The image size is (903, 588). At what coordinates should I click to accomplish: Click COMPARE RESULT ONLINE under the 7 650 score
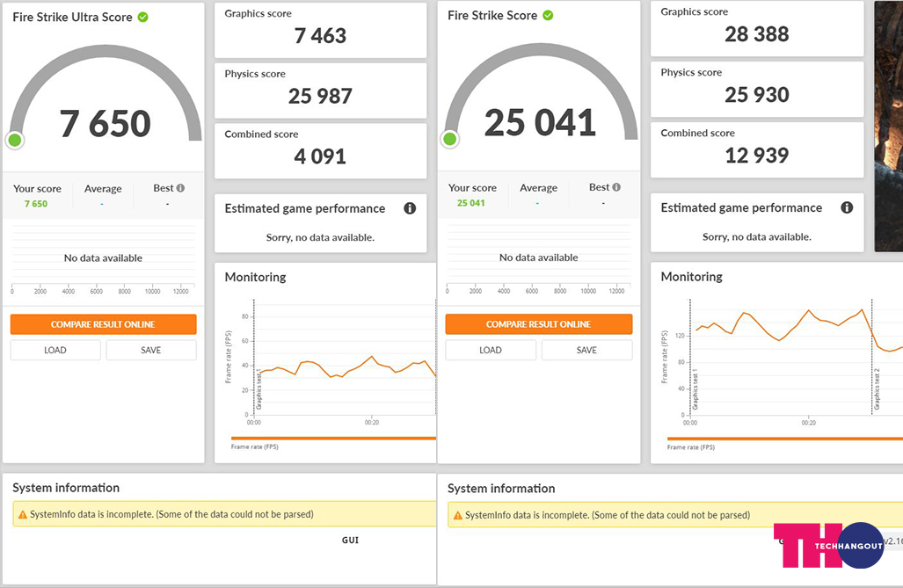click(103, 324)
